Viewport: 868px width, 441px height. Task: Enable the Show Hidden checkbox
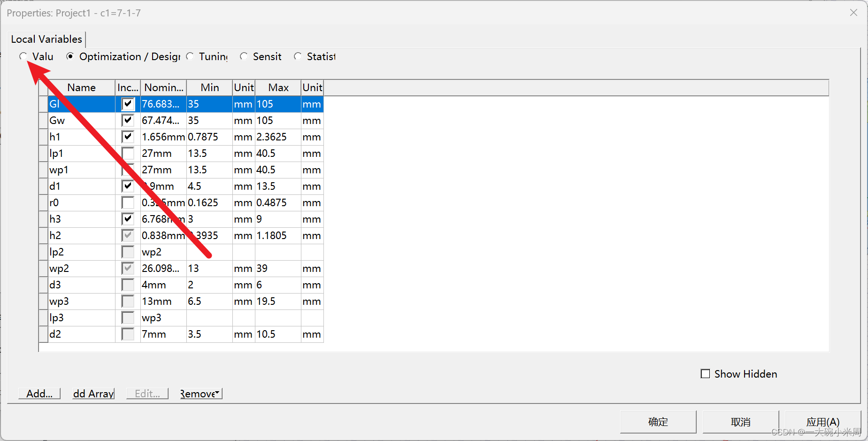pos(706,373)
